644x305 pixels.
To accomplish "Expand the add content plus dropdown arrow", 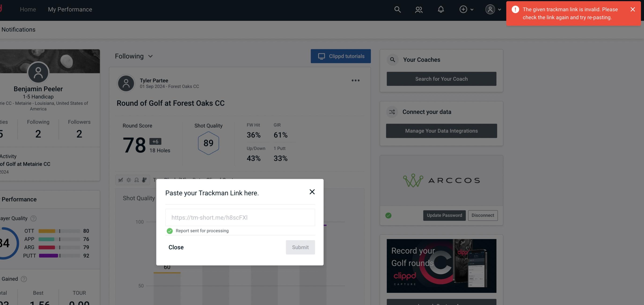I will pyautogui.click(x=472, y=9).
